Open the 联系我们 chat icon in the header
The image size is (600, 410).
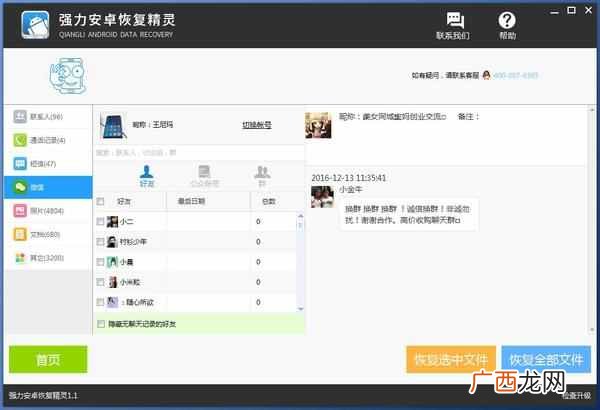pos(454,20)
